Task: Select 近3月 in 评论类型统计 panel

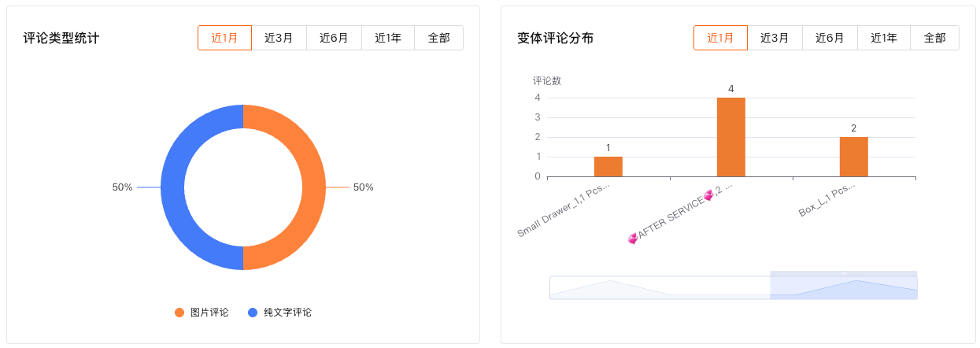Action: pyautogui.click(x=279, y=38)
